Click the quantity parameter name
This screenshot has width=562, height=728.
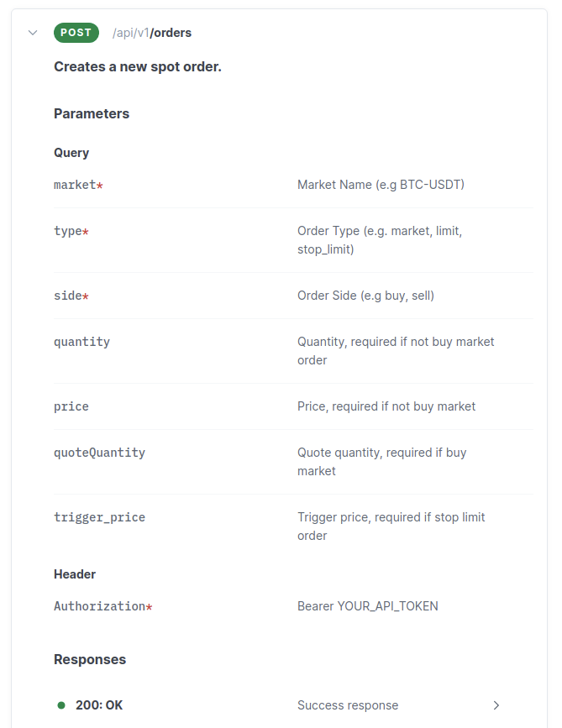point(81,342)
